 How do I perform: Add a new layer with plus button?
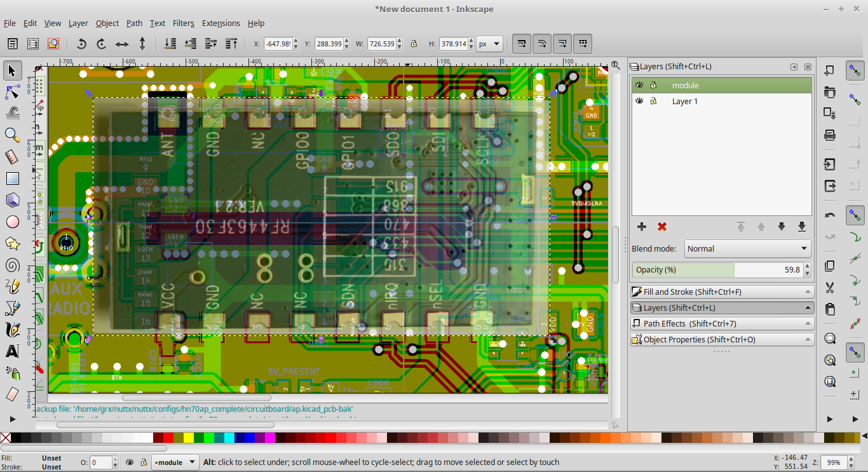pos(642,227)
